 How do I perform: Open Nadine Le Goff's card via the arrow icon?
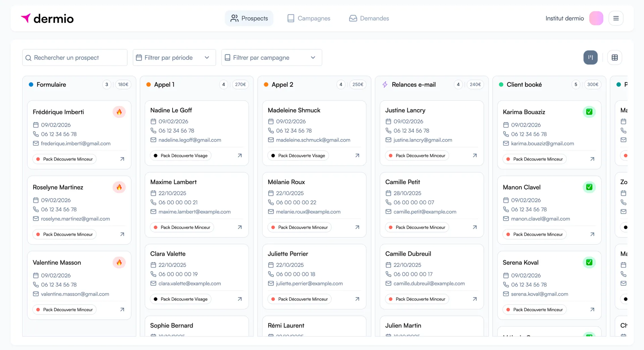[x=239, y=156]
